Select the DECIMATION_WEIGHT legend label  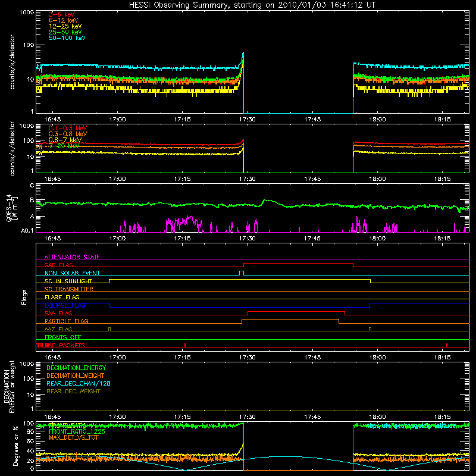76,375
